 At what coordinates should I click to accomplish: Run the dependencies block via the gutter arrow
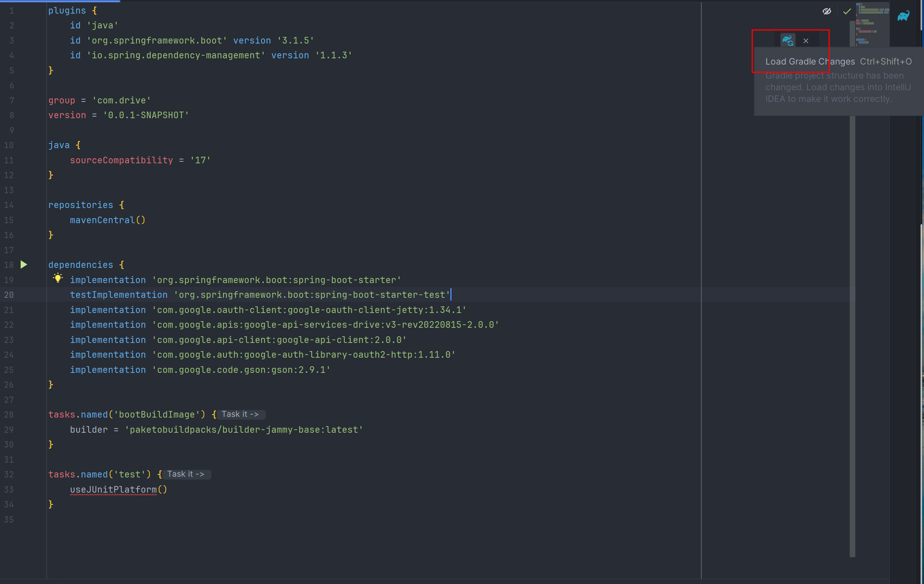pyautogui.click(x=24, y=265)
